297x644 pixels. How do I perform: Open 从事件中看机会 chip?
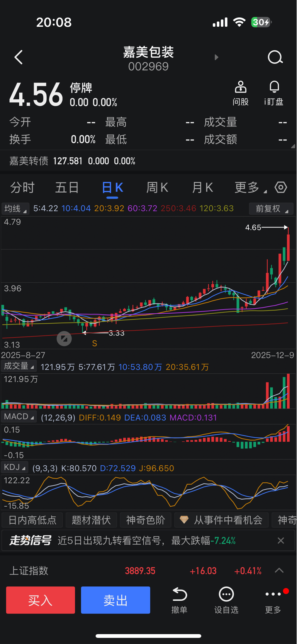[221, 520]
